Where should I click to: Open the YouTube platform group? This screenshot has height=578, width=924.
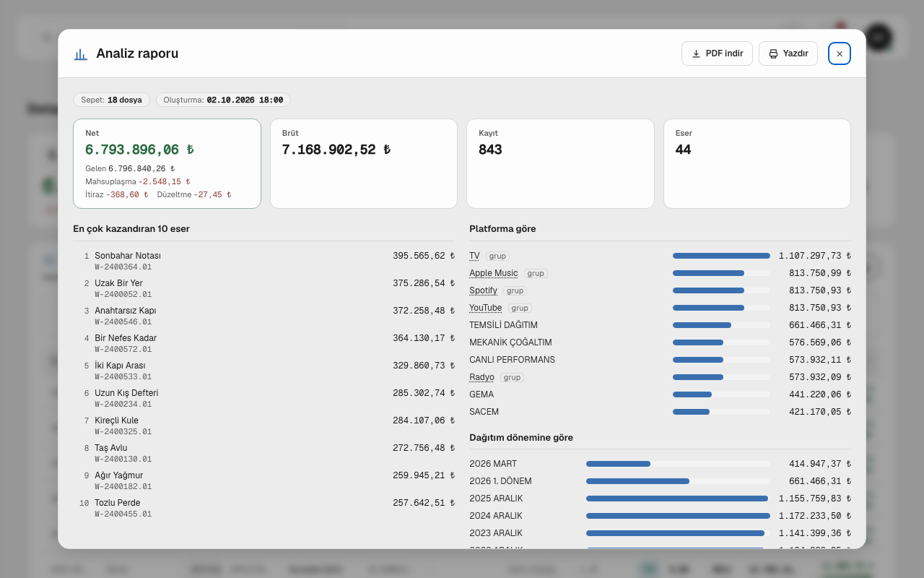coord(486,308)
